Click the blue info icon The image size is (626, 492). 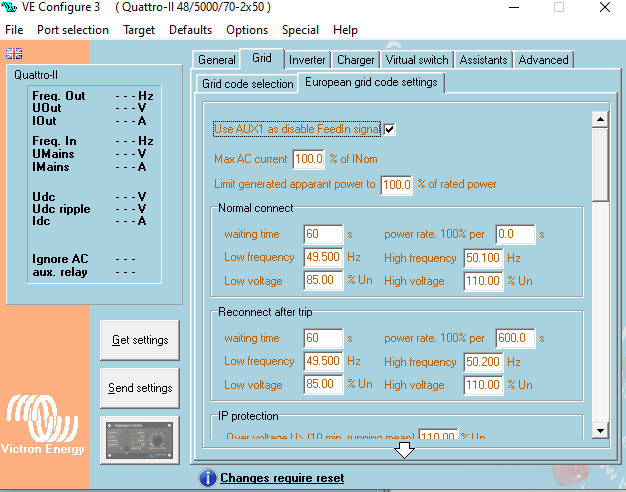pyautogui.click(x=208, y=478)
